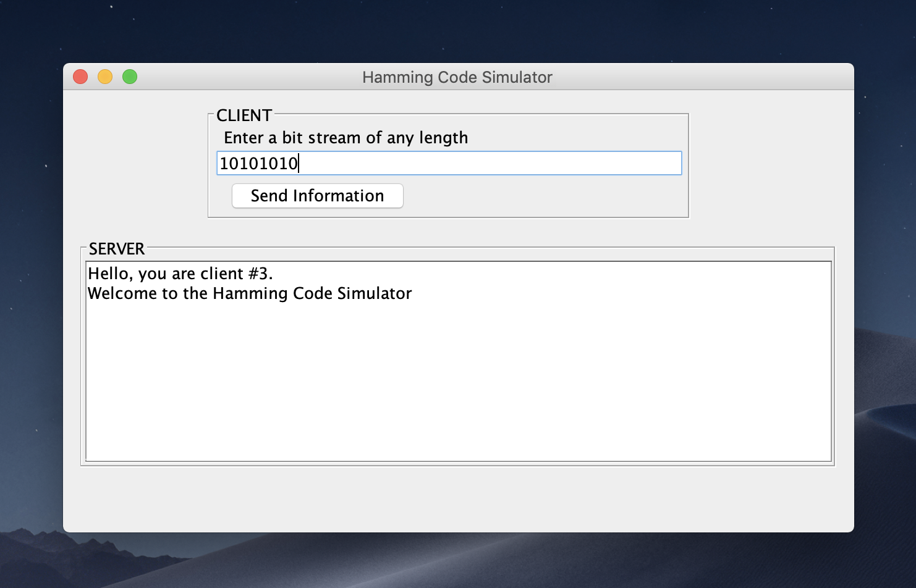Click the CLIENT panel heading

tap(244, 115)
